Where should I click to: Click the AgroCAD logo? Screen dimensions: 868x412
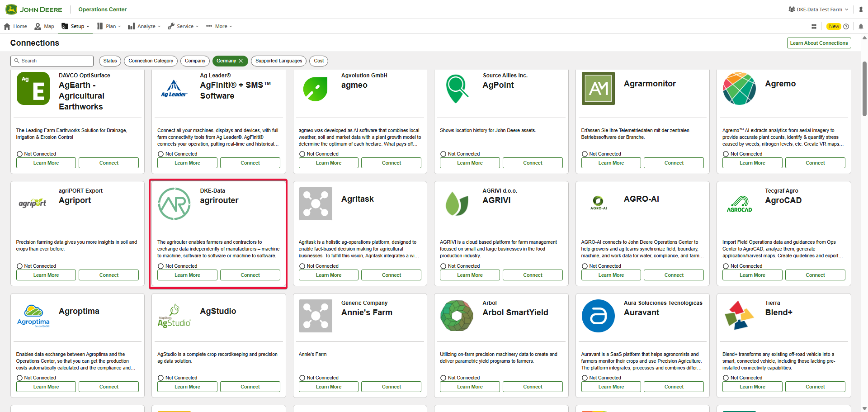[x=740, y=204]
